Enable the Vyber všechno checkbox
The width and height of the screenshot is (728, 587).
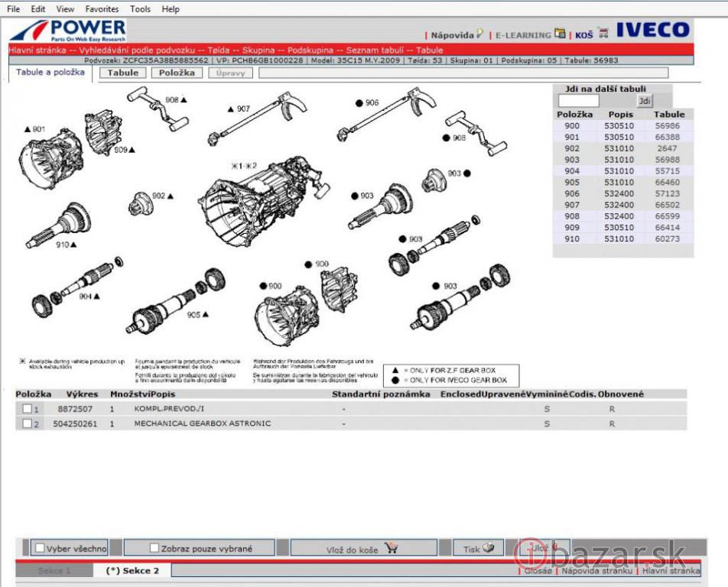click(40, 548)
